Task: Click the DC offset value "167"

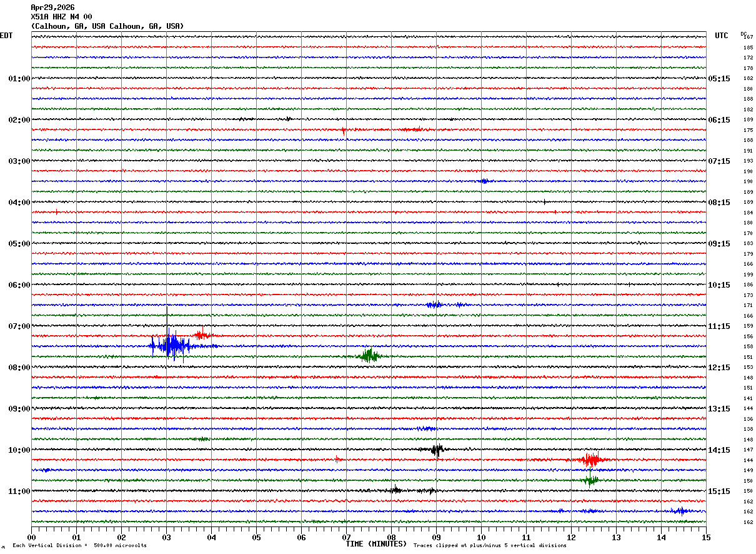Action: [x=749, y=38]
